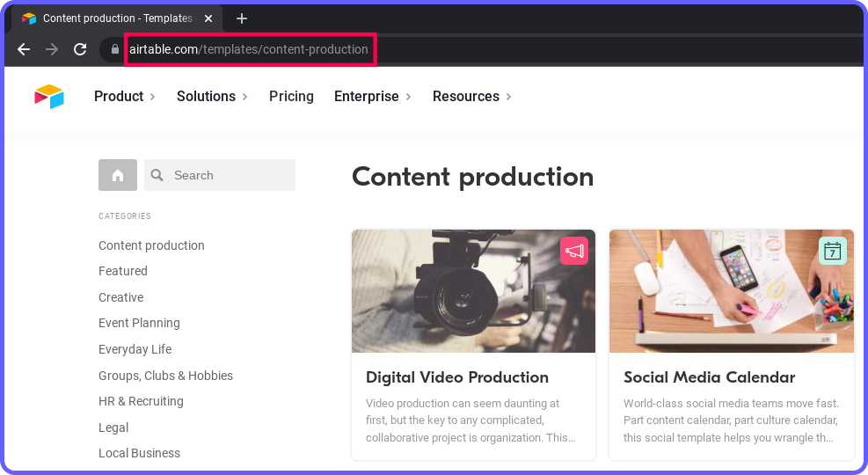Click the magnifying glass search icon

[x=157, y=175]
